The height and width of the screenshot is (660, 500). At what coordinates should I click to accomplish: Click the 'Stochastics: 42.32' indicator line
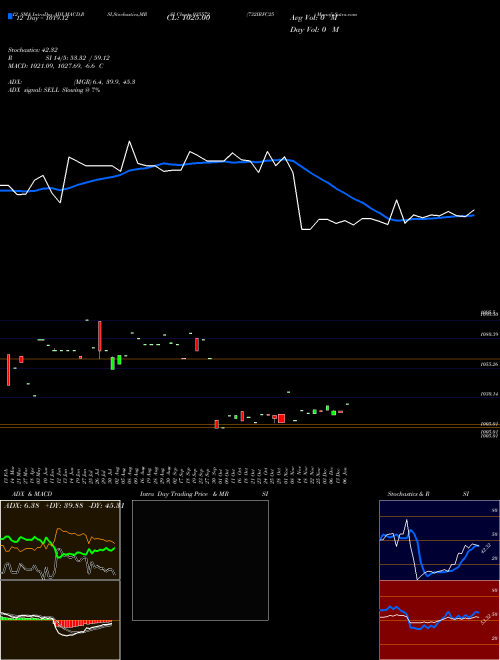coord(32,50)
